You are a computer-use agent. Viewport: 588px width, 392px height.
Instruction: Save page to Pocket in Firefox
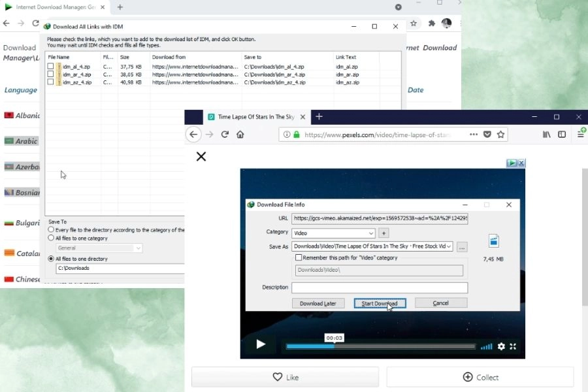coord(487,135)
